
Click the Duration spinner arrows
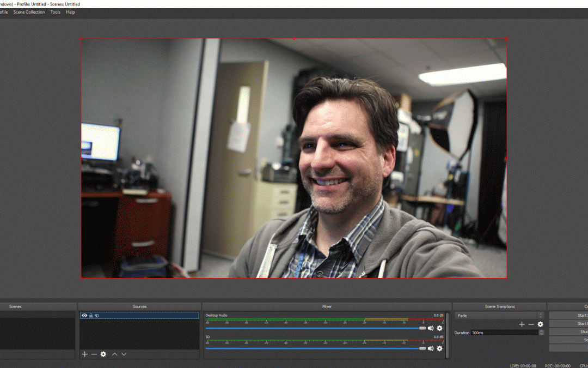(x=541, y=333)
